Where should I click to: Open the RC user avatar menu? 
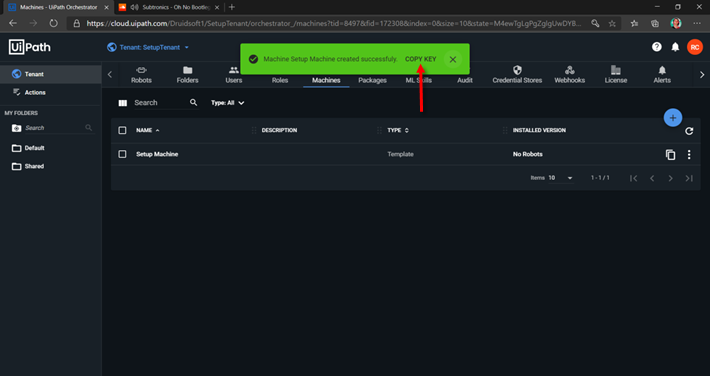(695, 47)
